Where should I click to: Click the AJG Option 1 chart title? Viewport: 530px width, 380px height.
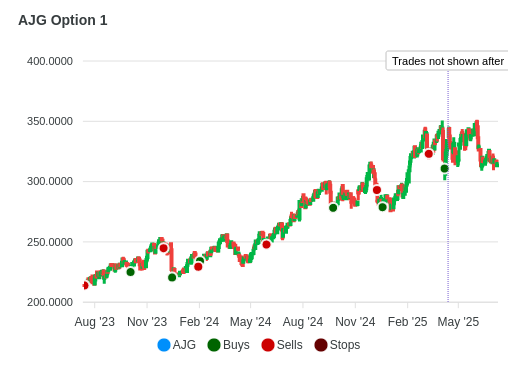[x=63, y=20]
